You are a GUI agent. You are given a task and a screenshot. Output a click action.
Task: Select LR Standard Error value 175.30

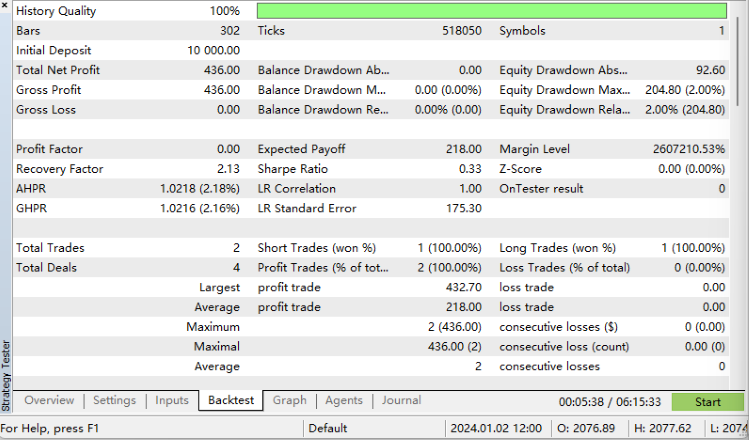464,208
